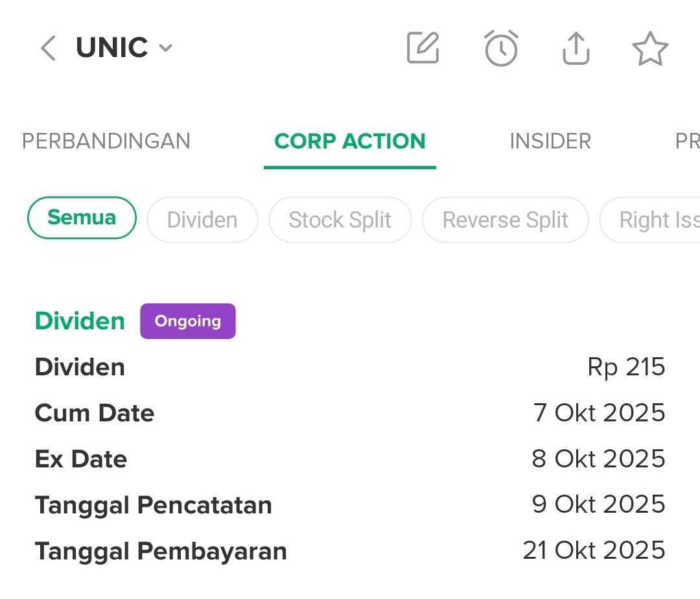Switch to PERBANDINGAN tab
700x599 pixels.
coord(106,141)
